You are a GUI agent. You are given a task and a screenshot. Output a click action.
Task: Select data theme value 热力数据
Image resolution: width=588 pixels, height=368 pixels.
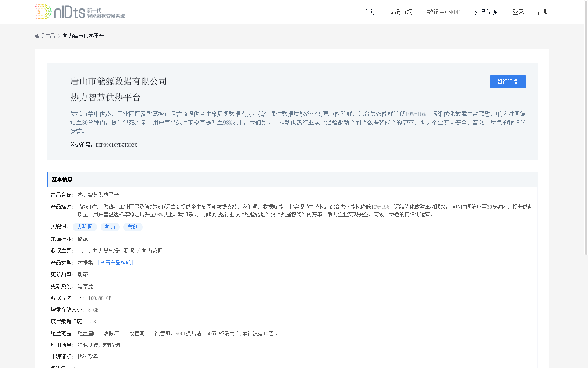(152, 251)
